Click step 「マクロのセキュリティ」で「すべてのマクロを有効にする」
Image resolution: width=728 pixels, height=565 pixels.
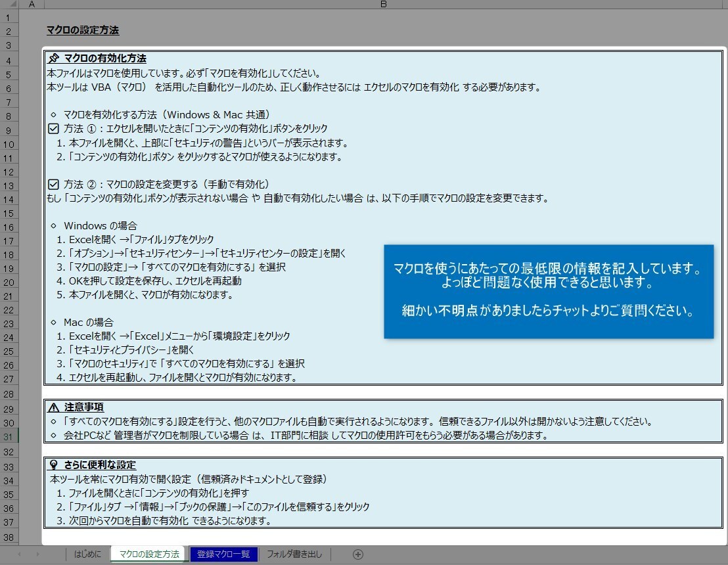pos(181,363)
